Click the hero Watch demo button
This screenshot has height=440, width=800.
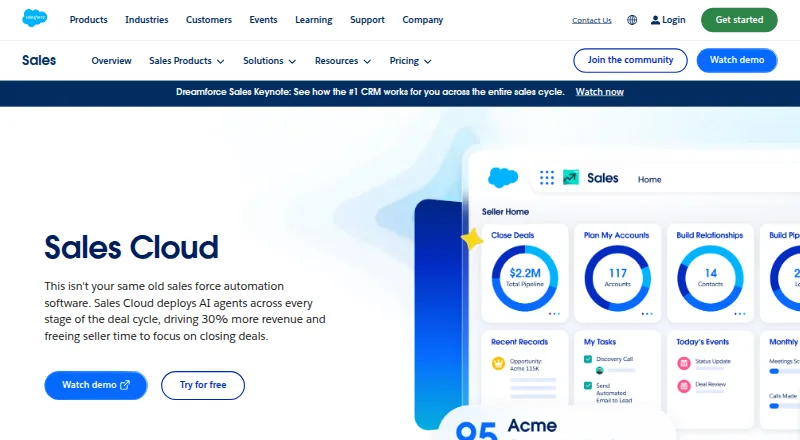tap(96, 385)
